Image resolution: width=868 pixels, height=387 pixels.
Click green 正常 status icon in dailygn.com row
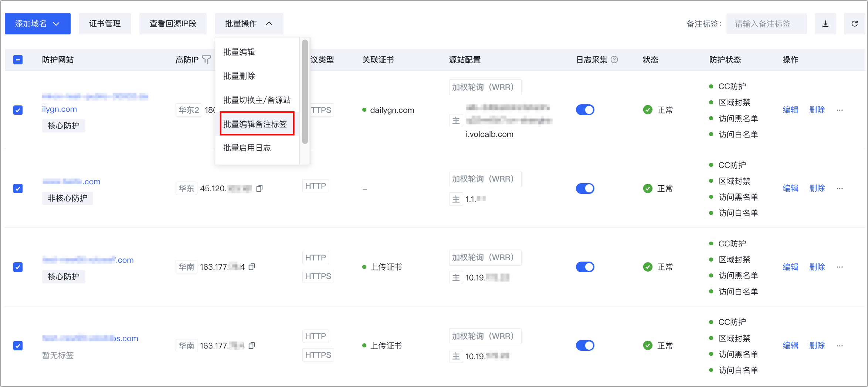(648, 110)
